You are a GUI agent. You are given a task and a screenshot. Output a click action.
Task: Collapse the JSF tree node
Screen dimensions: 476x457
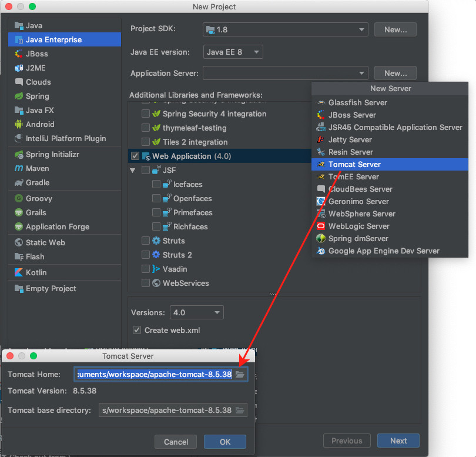pyautogui.click(x=132, y=171)
